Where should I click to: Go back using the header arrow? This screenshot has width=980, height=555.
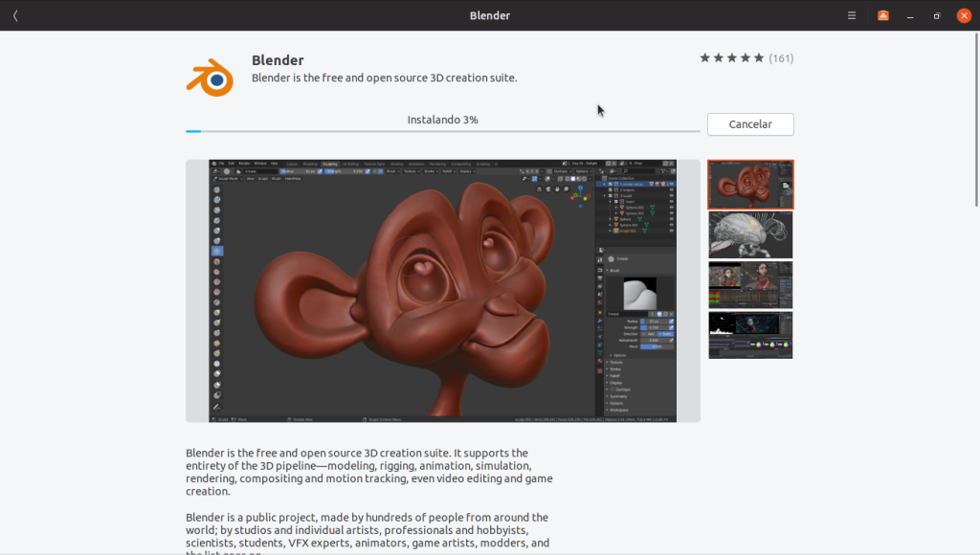click(x=15, y=15)
